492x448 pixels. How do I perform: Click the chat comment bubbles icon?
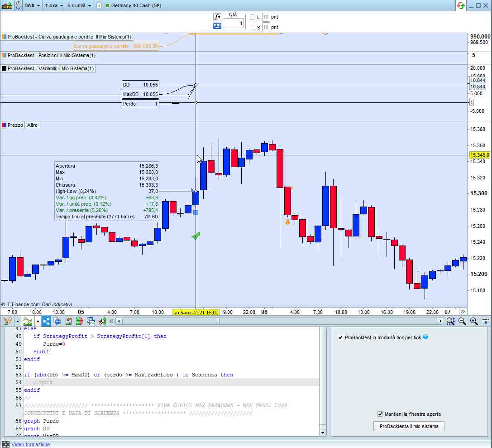57,321
